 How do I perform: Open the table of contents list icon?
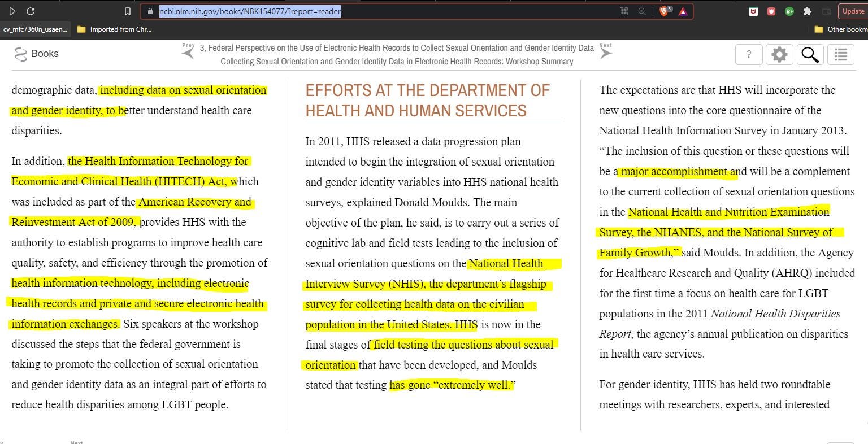(x=841, y=54)
